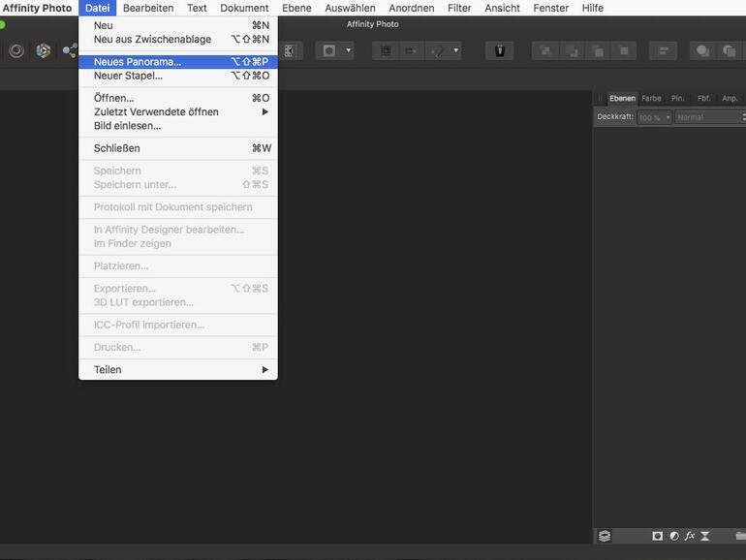Open the adjustments half-circle icon
This screenshot has height=560, width=746.
[674, 536]
